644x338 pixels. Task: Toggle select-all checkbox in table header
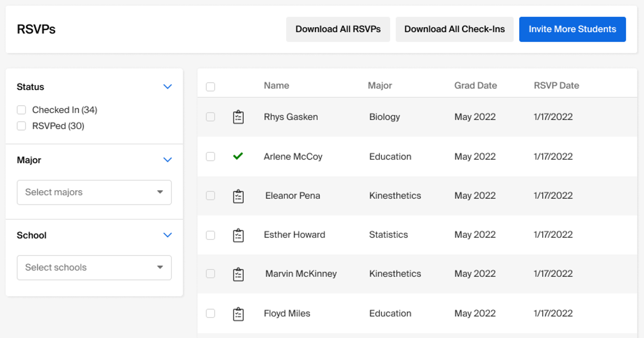click(210, 87)
